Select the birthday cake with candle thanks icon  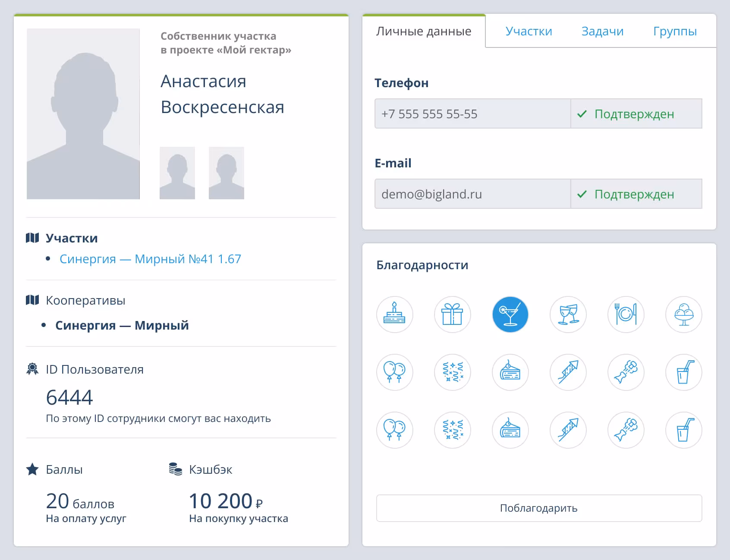point(394,315)
